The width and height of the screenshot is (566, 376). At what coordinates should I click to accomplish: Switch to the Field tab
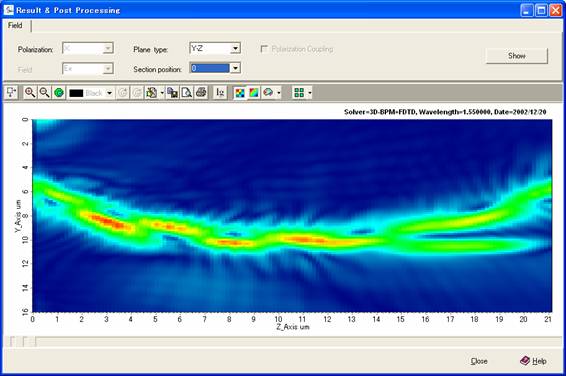15,25
